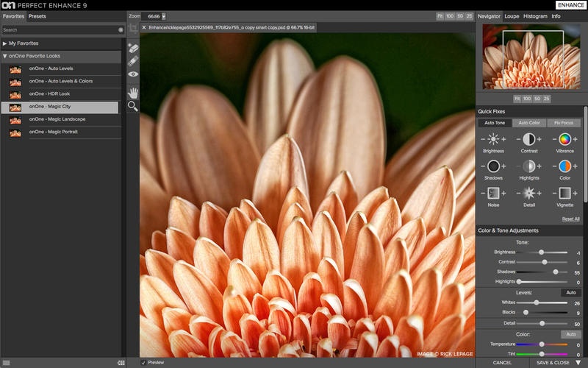This screenshot has width=588, height=368.
Task: Set zoom to 100 in top bar
Action: pyautogui.click(x=450, y=16)
